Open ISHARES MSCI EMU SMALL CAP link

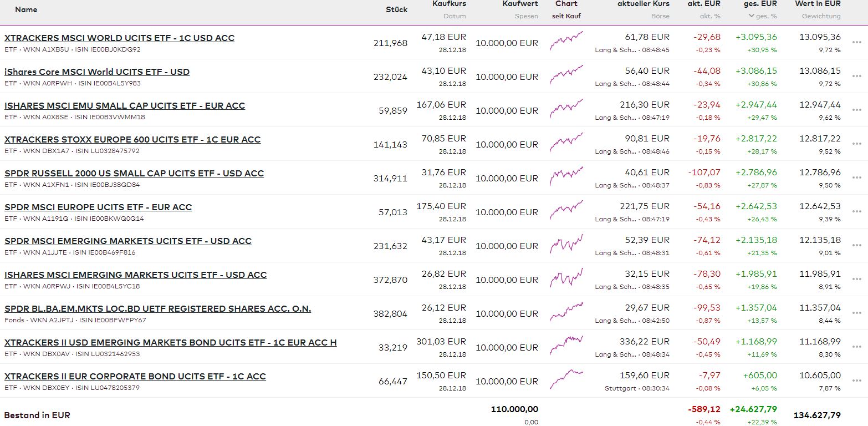125,106
